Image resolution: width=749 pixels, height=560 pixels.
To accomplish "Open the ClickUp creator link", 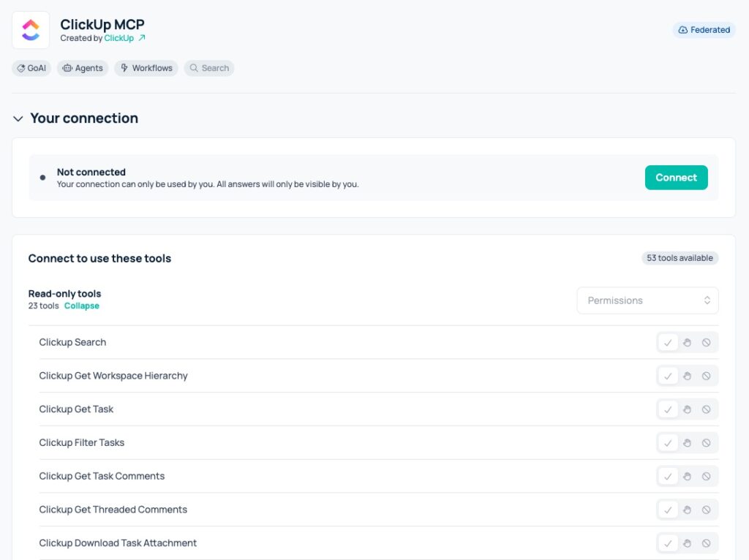I will pyautogui.click(x=119, y=38).
